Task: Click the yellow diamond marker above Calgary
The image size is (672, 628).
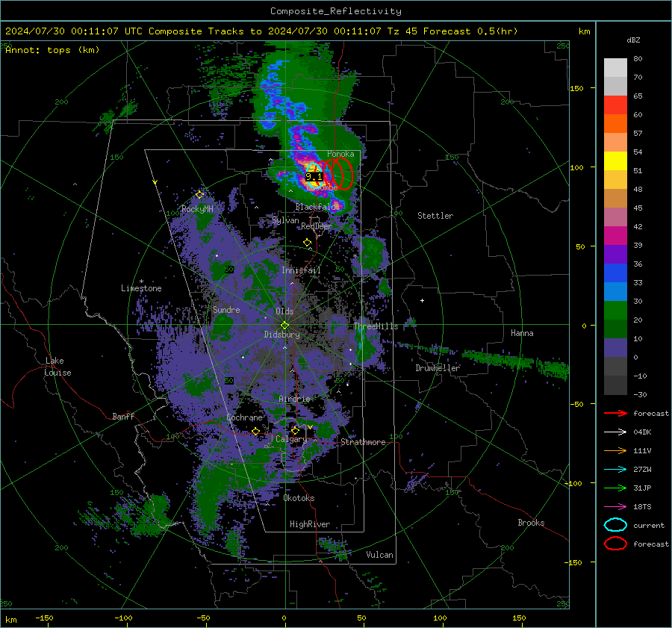Action: [x=295, y=430]
